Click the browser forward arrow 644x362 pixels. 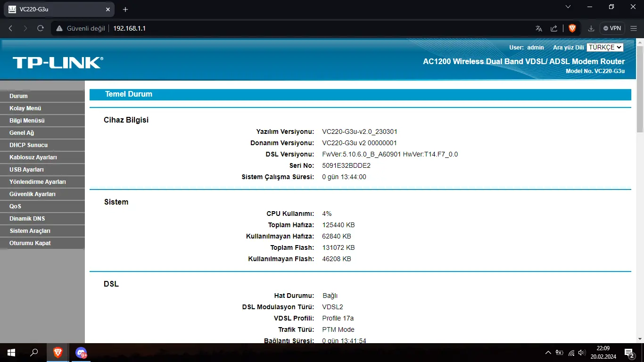[x=25, y=28]
